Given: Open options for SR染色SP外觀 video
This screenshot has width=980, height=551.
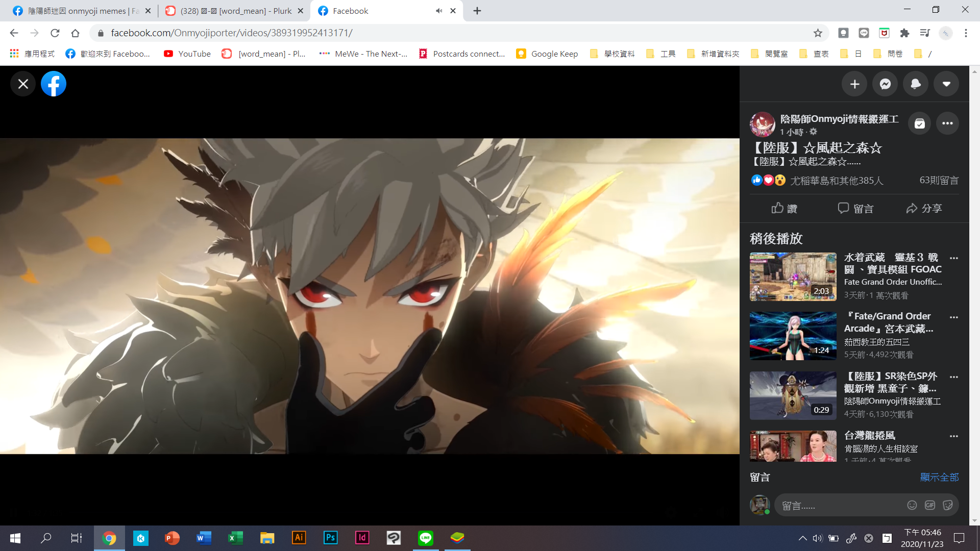Looking at the screenshot, I should (x=954, y=377).
